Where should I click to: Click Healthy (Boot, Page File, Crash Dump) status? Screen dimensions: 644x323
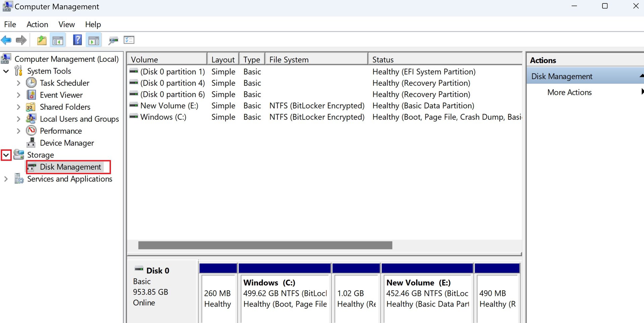447,117
